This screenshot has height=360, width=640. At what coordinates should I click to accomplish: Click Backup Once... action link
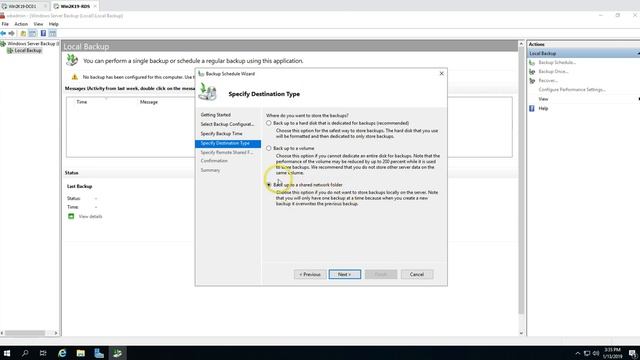553,71
